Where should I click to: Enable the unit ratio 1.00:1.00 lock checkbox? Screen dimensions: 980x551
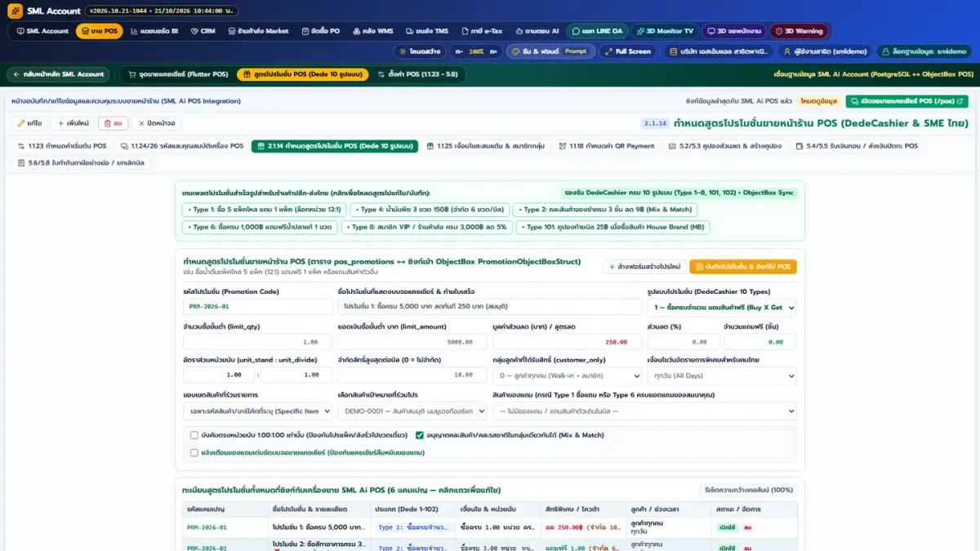(x=194, y=435)
